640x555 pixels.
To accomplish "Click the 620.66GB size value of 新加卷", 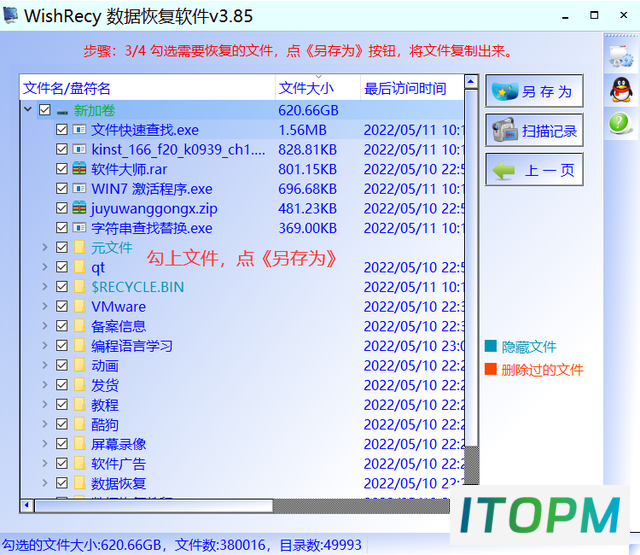I will [308, 110].
